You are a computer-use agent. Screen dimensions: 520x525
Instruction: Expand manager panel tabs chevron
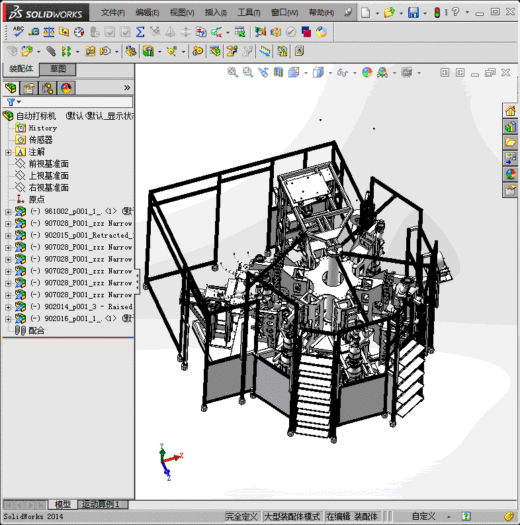[x=127, y=88]
